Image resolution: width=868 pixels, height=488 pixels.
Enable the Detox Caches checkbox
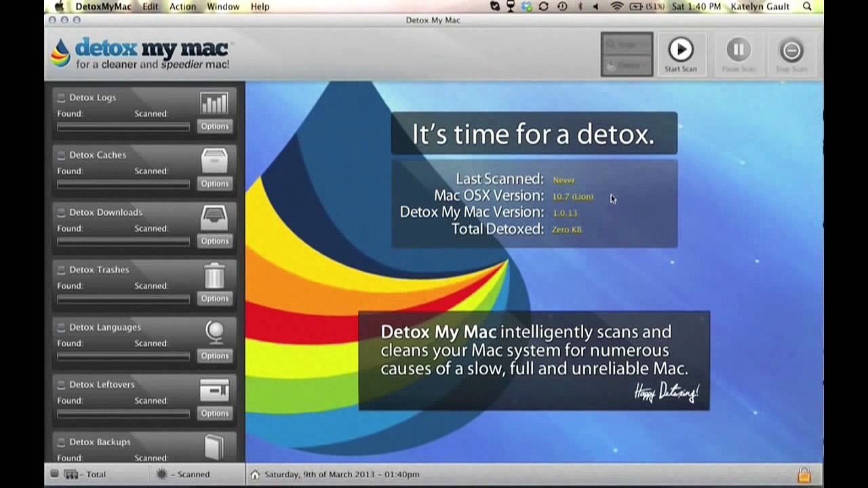(x=61, y=155)
